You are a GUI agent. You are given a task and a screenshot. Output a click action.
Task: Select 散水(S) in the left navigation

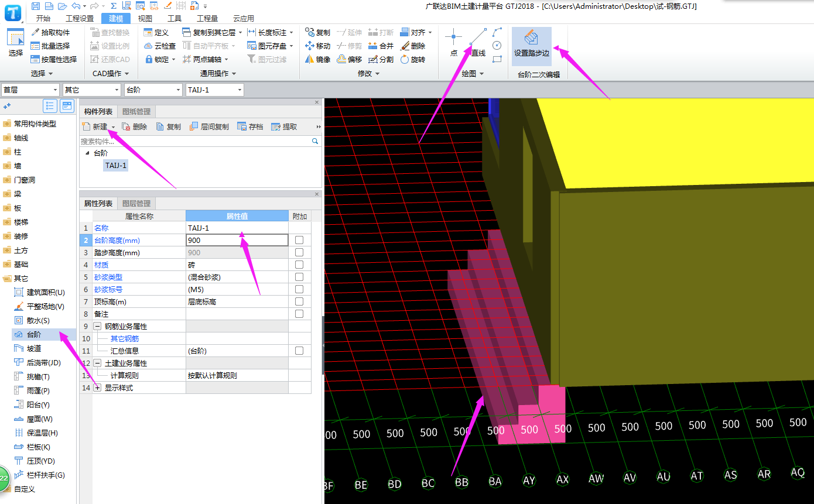coord(38,320)
